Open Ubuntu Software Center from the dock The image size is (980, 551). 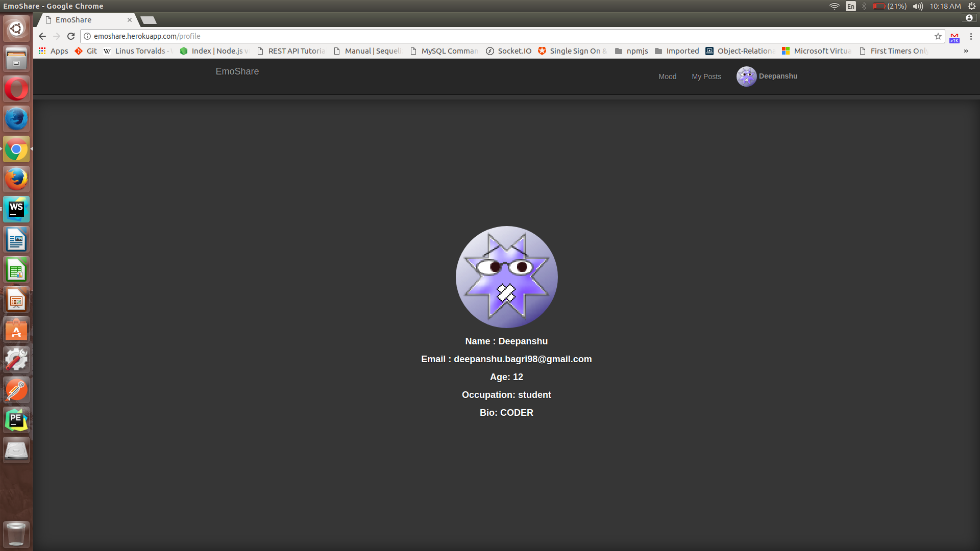16,330
